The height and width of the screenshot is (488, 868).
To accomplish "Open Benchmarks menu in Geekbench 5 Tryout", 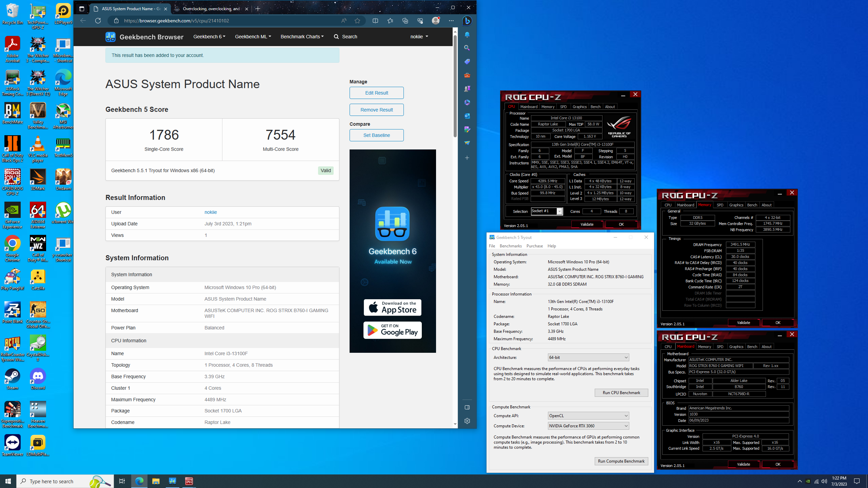I will (511, 246).
